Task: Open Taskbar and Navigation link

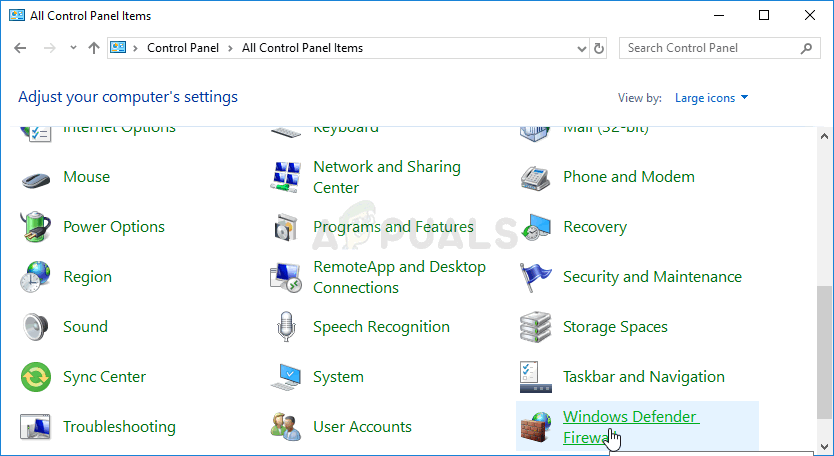Action: pos(644,377)
